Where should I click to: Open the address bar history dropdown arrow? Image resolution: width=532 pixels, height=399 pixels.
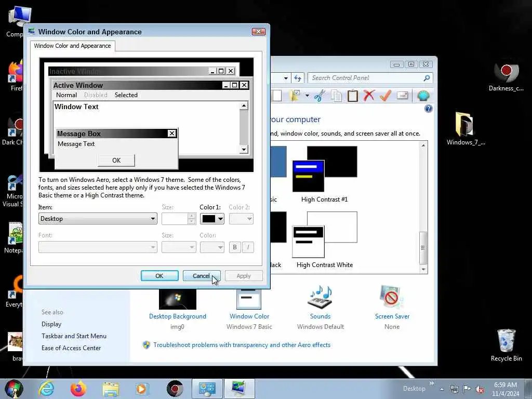point(286,78)
